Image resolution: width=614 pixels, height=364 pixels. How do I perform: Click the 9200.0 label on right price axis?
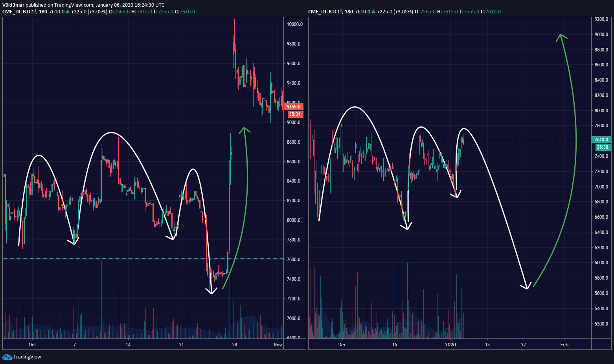tap(601, 19)
